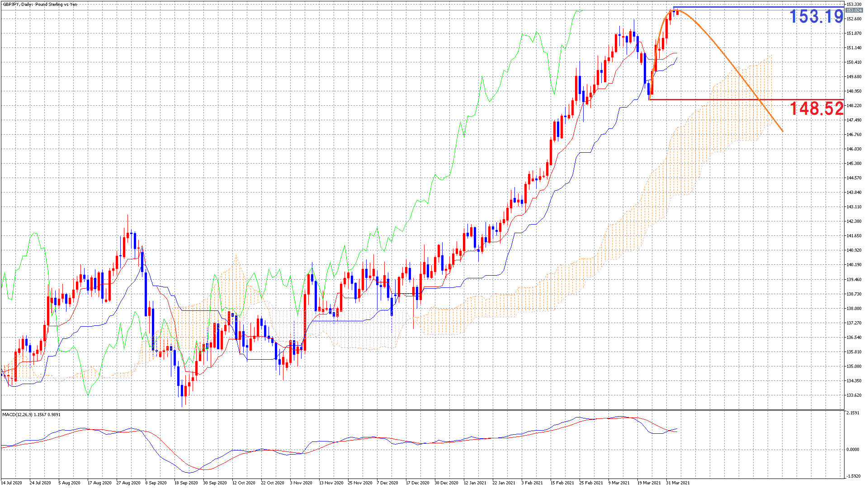Select the blue 153.19 resistance label
The height and width of the screenshot is (488, 868).
pyautogui.click(x=816, y=17)
